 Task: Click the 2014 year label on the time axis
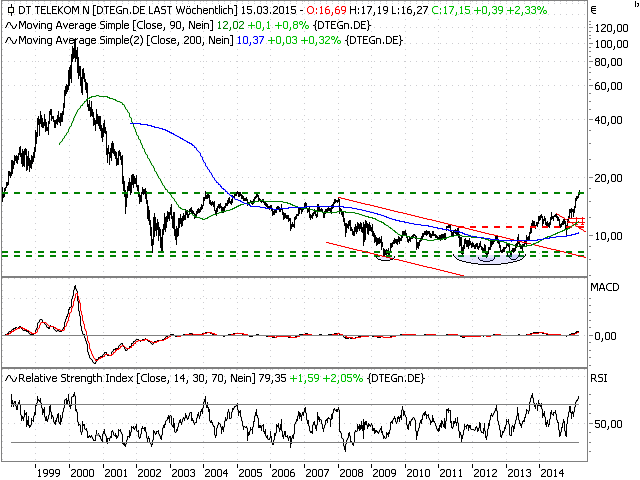pyautogui.click(x=552, y=473)
